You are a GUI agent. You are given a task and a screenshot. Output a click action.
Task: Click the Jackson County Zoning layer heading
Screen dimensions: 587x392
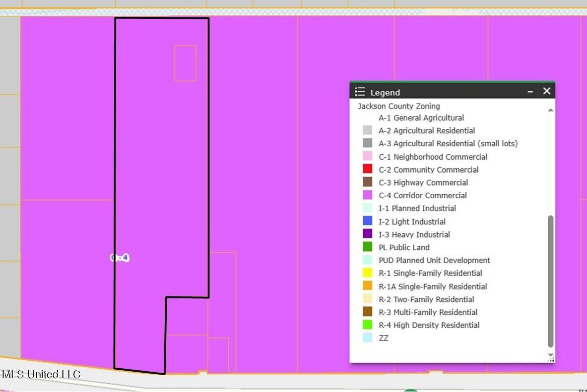398,106
